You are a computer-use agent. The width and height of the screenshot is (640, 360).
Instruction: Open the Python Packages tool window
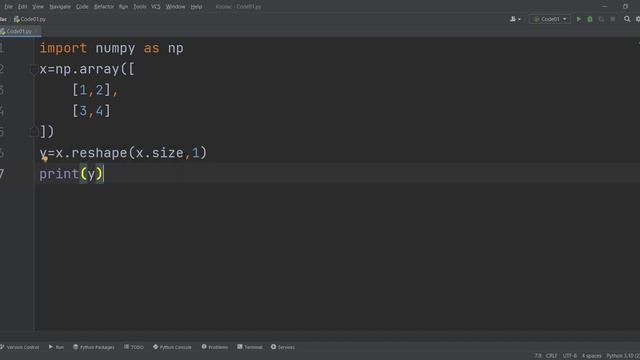click(x=93, y=347)
